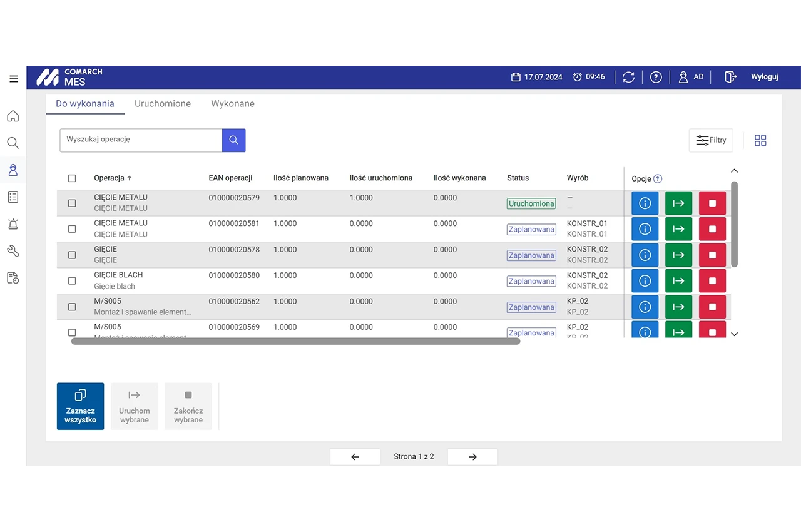The height and width of the screenshot is (532, 801).
Task: Stop operation 010000020579 with red button
Action: 712,203
